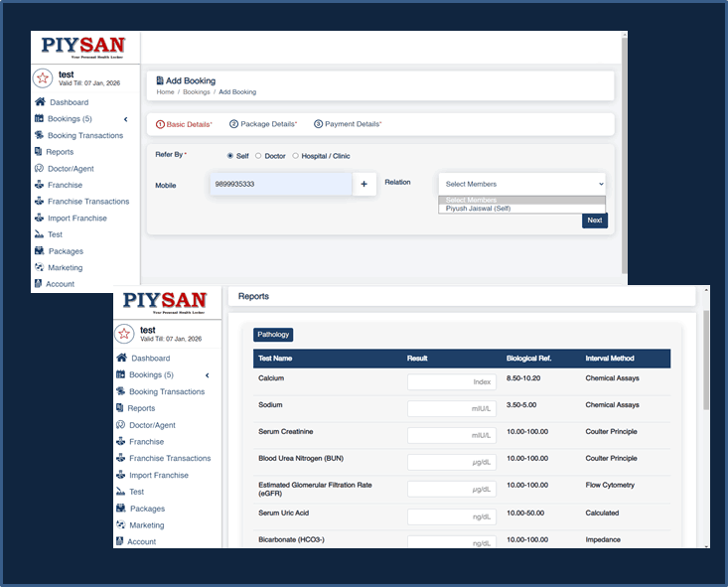Choose the highlighted Select Members list option
Viewport: 728px width, 587px height.
tap(521, 200)
